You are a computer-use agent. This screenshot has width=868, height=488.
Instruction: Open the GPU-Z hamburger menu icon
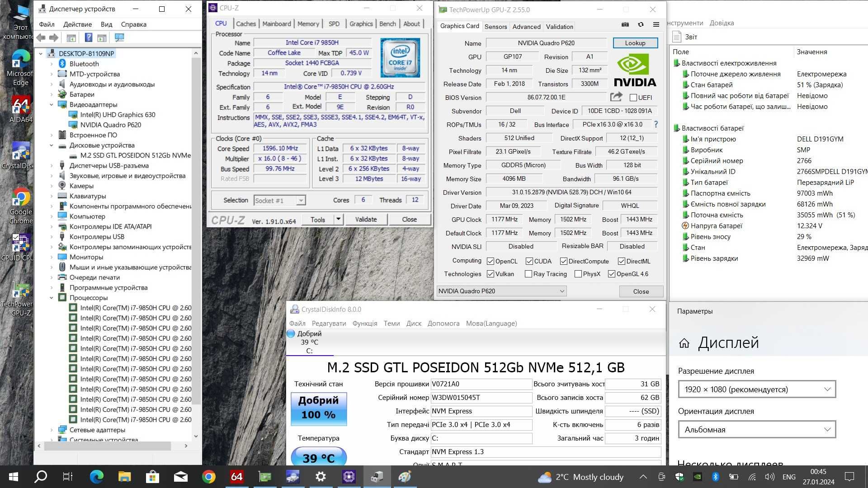click(x=656, y=24)
